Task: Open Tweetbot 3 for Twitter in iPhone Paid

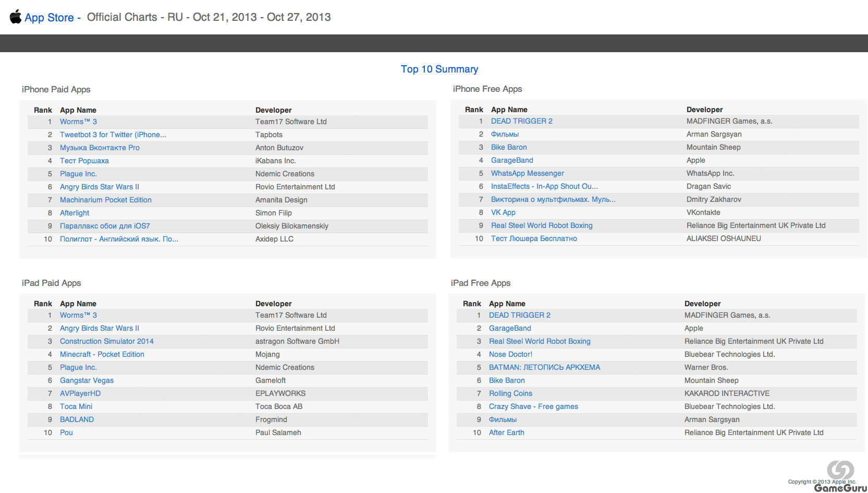Action: click(113, 135)
